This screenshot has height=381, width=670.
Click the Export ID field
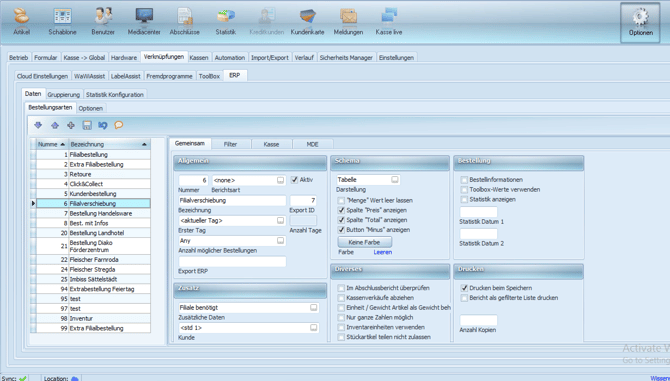303,200
